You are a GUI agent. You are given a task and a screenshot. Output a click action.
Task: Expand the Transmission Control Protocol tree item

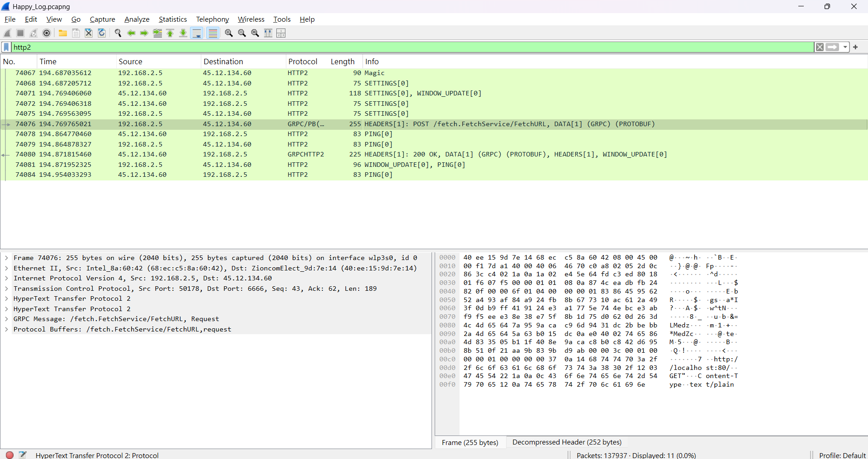coord(6,289)
